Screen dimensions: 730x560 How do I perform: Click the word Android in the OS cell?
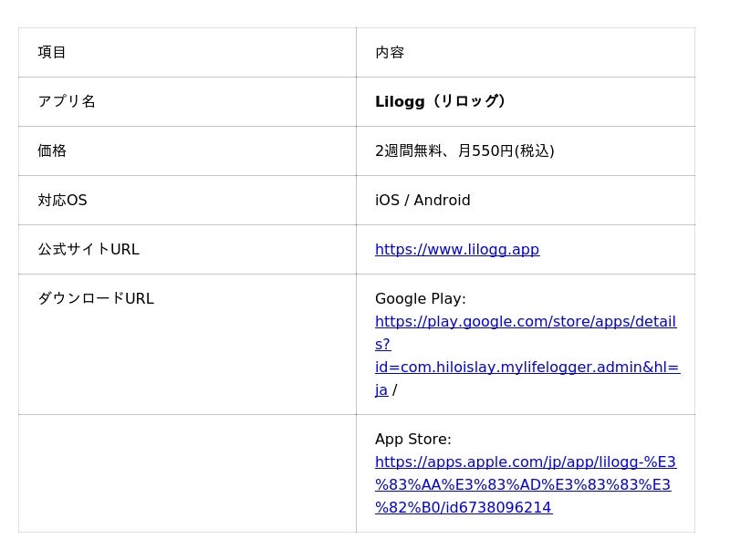coord(442,201)
